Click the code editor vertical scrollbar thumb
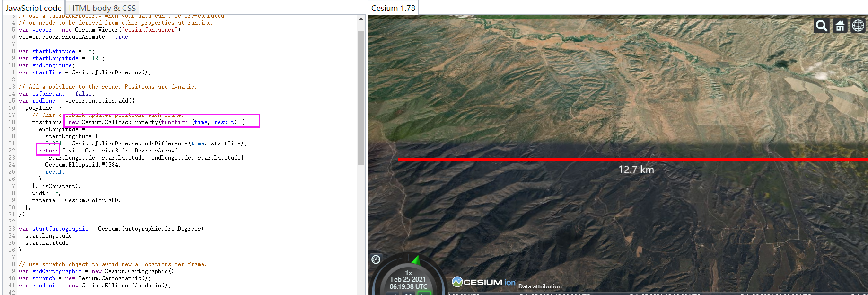 [361, 97]
